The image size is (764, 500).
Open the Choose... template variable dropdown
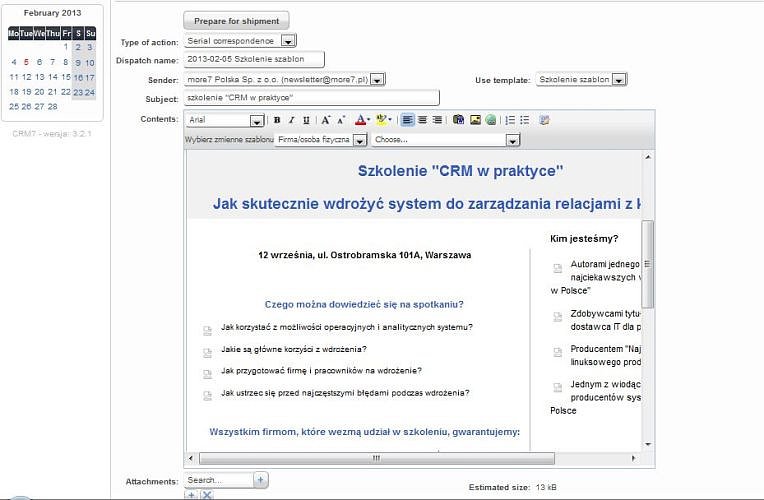tap(512, 140)
